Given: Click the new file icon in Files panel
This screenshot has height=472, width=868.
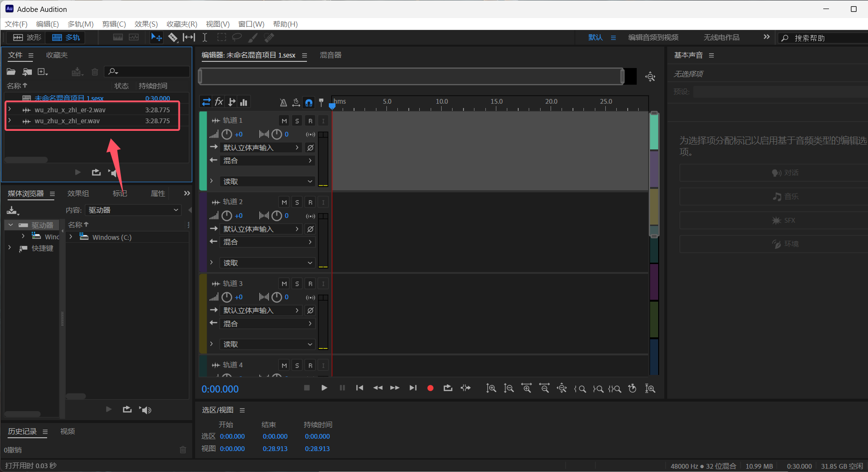Looking at the screenshot, I should [x=43, y=72].
